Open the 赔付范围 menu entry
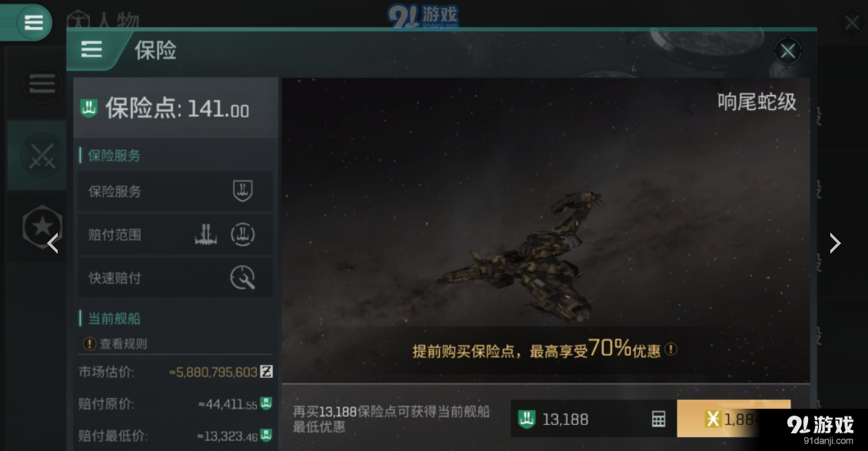Viewport: 868px width, 451px height. 175,234
